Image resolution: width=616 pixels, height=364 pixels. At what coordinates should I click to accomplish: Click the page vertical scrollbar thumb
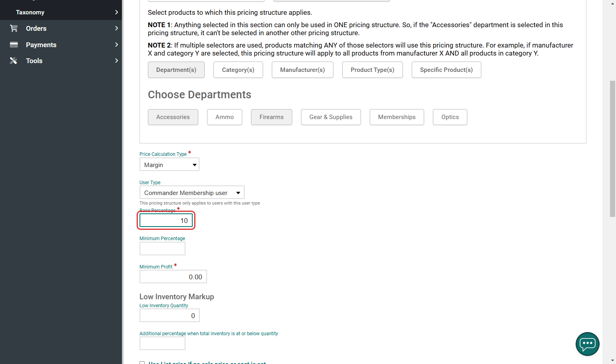[x=612, y=149]
